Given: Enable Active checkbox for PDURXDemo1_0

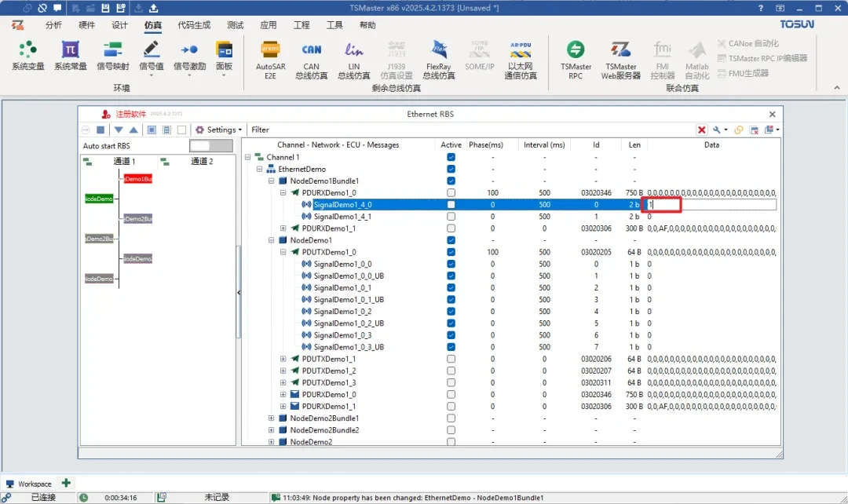Looking at the screenshot, I should 451,193.
